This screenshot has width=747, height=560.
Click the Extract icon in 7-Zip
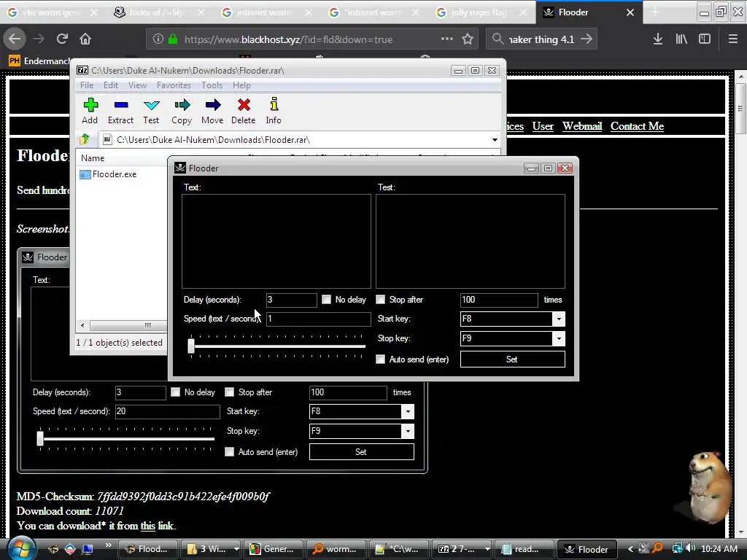[120, 111]
